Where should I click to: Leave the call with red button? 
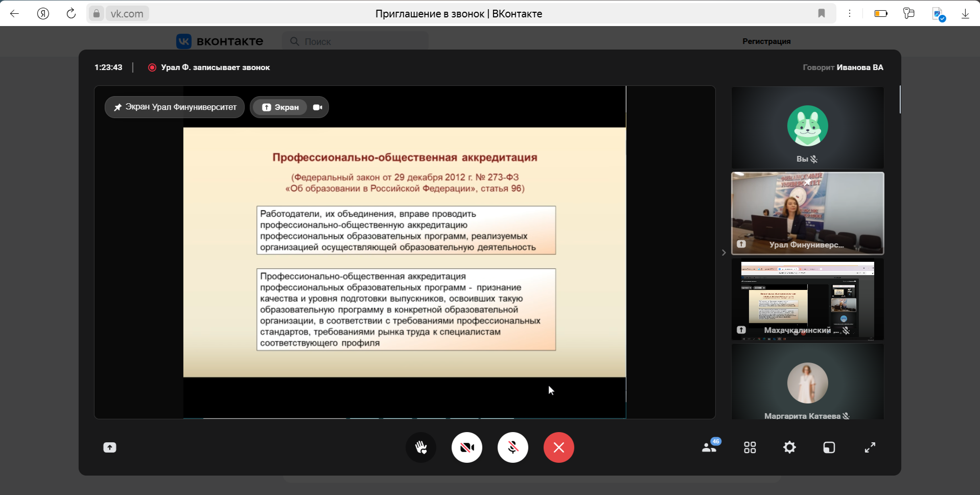click(559, 447)
